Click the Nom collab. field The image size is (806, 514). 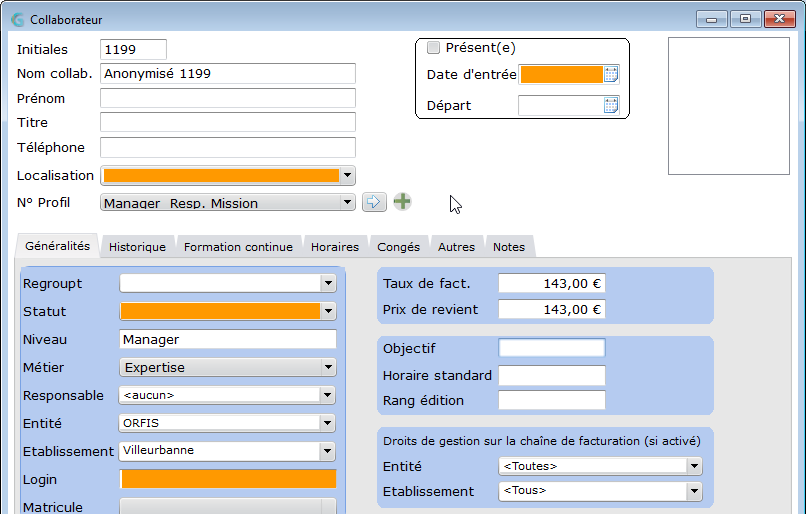[228, 74]
